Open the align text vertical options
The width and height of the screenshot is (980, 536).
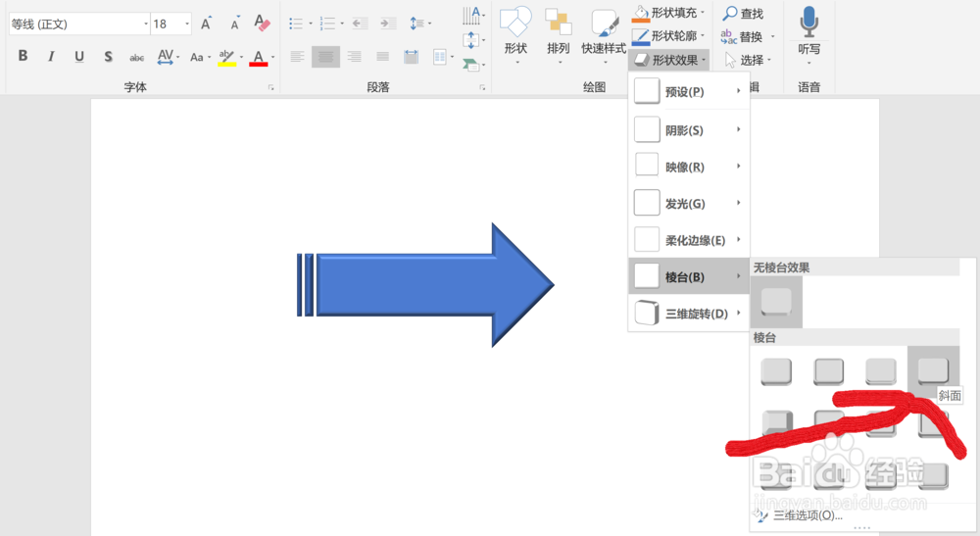pyautogui.click(x=473, y=40)
